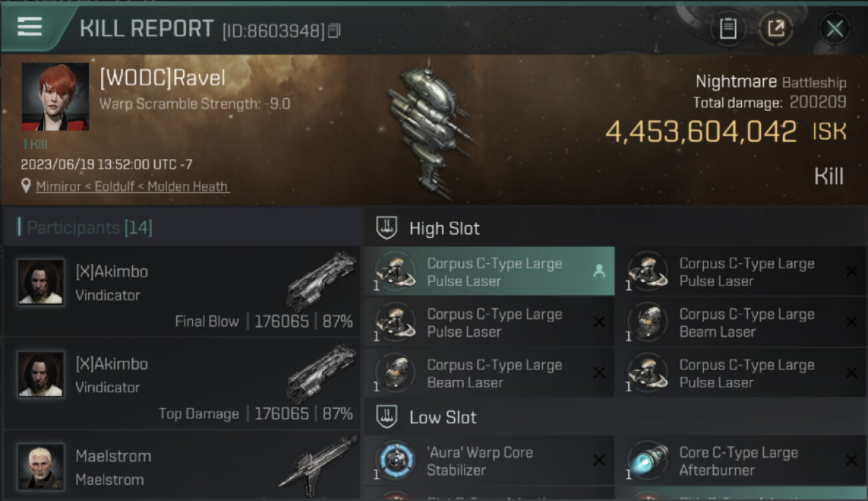Share the kill report externally
This screenshot has height=501, width=868.
pos(776,29)
